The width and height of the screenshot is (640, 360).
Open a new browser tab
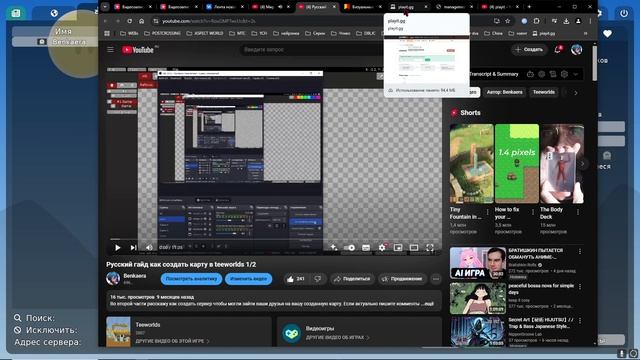click(x=529, y=7)
